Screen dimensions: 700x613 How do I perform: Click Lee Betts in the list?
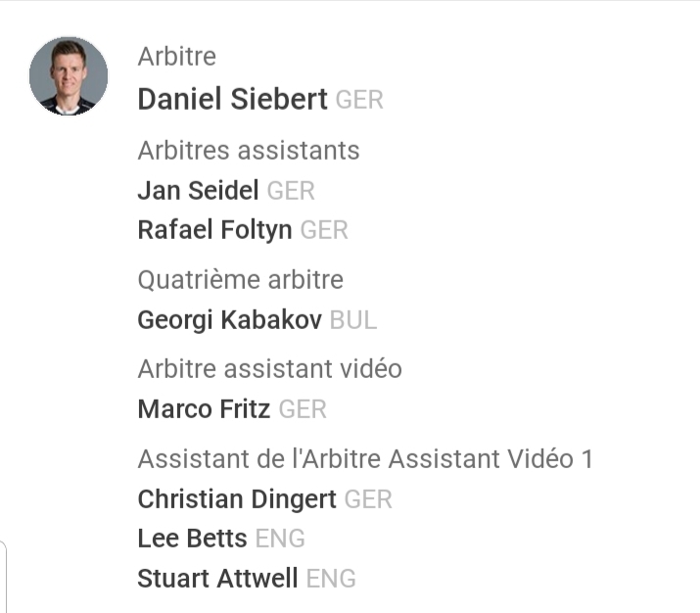tap(192, 539)
